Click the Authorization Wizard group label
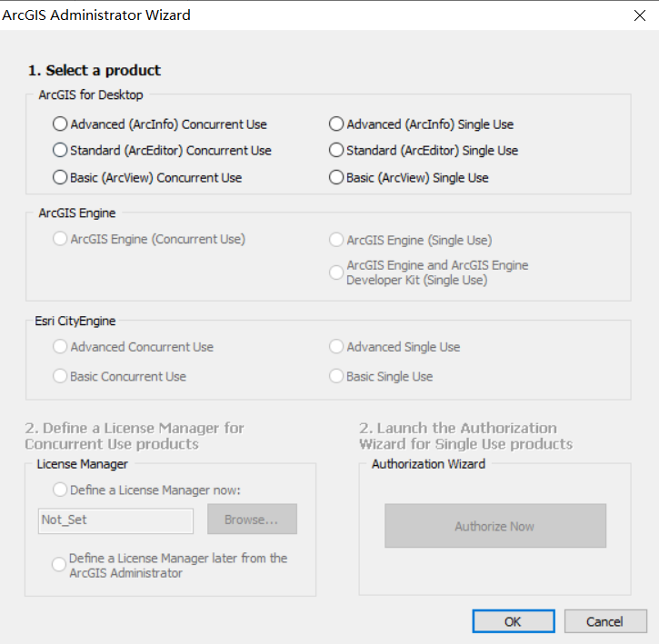Screen dimensions: 659x644 click(428, 464)
